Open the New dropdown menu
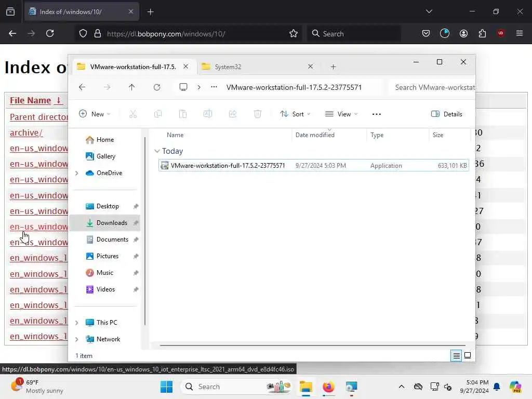This screenshot has width=532, height=399. tap(95, 114)
